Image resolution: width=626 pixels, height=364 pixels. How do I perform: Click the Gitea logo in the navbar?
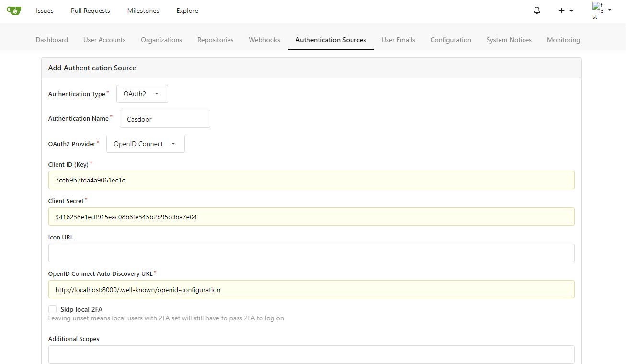click(13, 11)
